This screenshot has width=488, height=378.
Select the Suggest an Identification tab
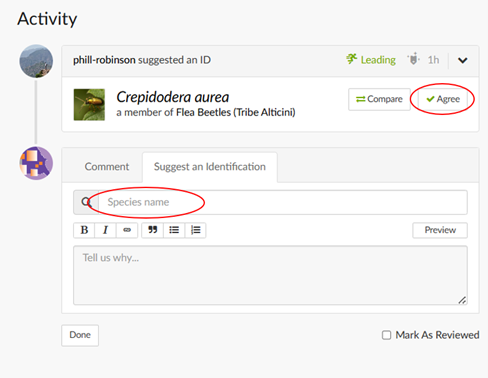pyautogui.click(x=210, y=167)
